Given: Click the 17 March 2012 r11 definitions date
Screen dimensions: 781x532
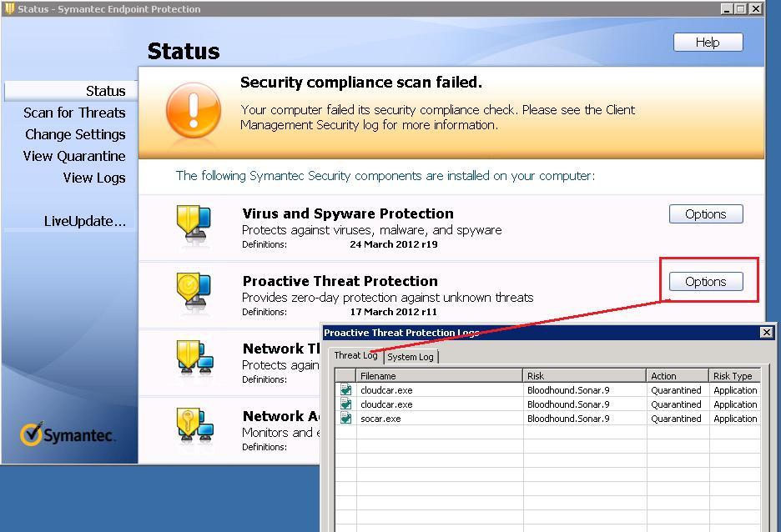Looking at the screenshot, I should (x=394, y=312).
